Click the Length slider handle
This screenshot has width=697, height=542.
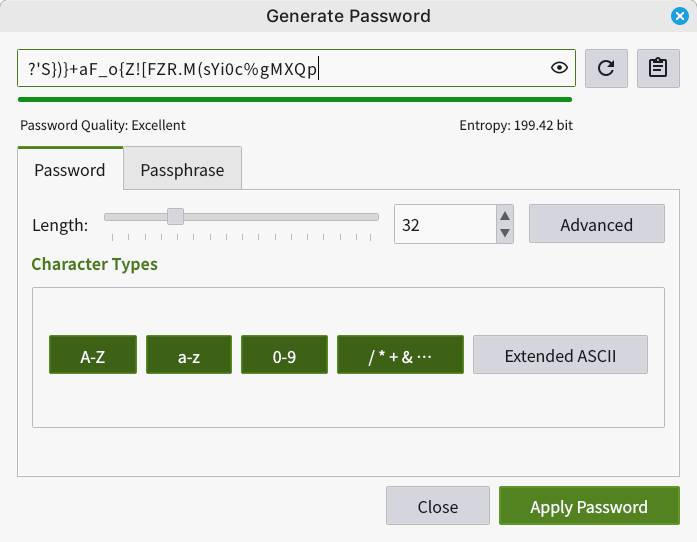[x=175, y=217]
